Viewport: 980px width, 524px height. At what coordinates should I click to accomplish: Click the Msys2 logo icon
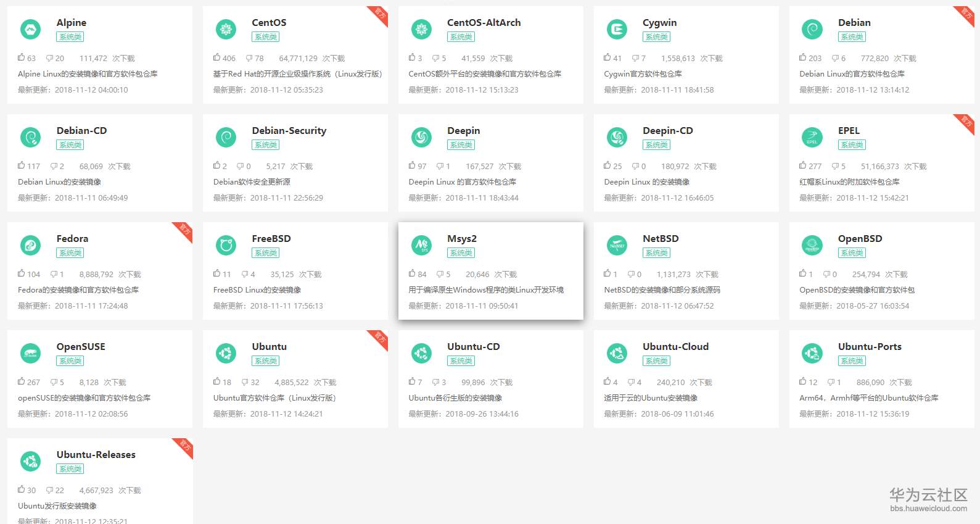pos(421,245)
